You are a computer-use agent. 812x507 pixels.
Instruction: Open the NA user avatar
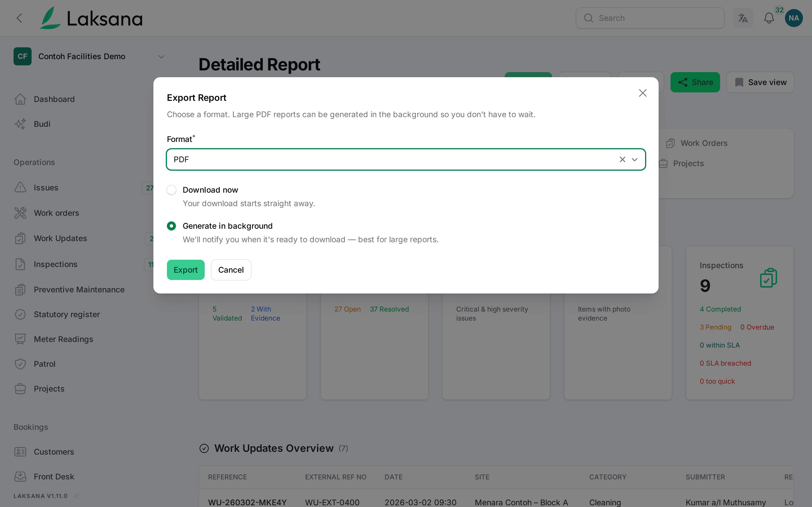tap(794, 18)
